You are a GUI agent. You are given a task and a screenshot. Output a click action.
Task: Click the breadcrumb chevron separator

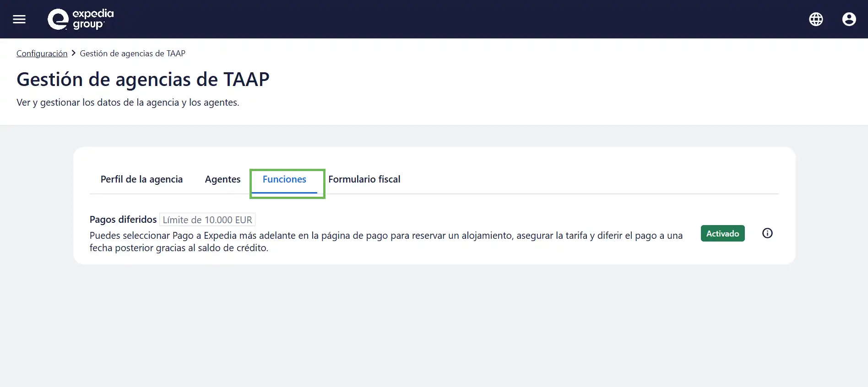[x=74, y=53]
